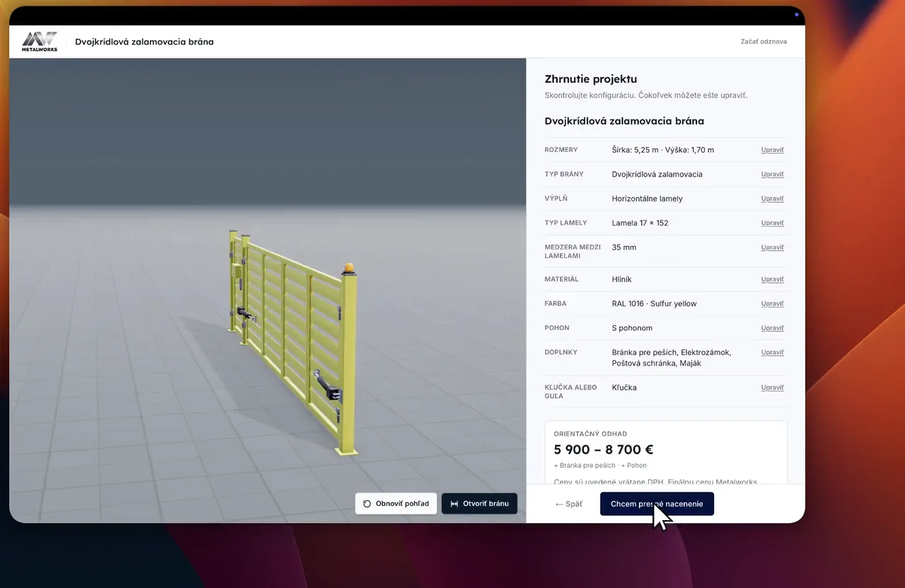Click the Metalworks logo
Image resolution: width=905 pixels, height=588 pixels.
[x=40, y=42]
